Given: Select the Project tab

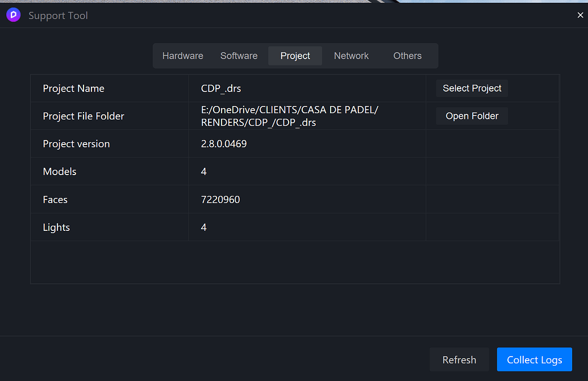Looking at the screenshot, I should coord(295,56).
